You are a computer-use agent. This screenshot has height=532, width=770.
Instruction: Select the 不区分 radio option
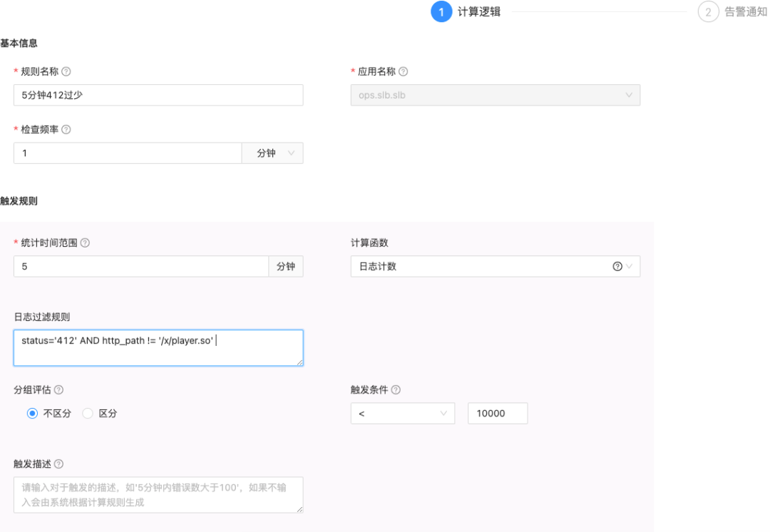32,414
